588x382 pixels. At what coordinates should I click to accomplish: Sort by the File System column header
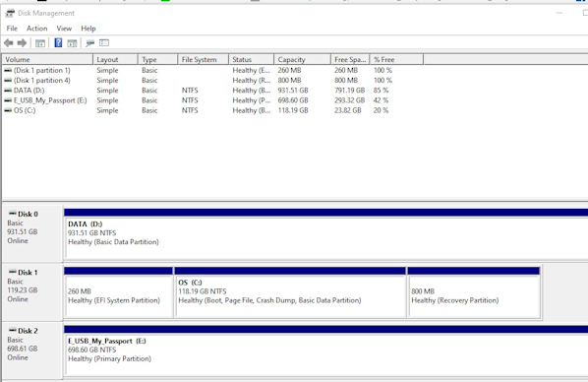[204, 59]
